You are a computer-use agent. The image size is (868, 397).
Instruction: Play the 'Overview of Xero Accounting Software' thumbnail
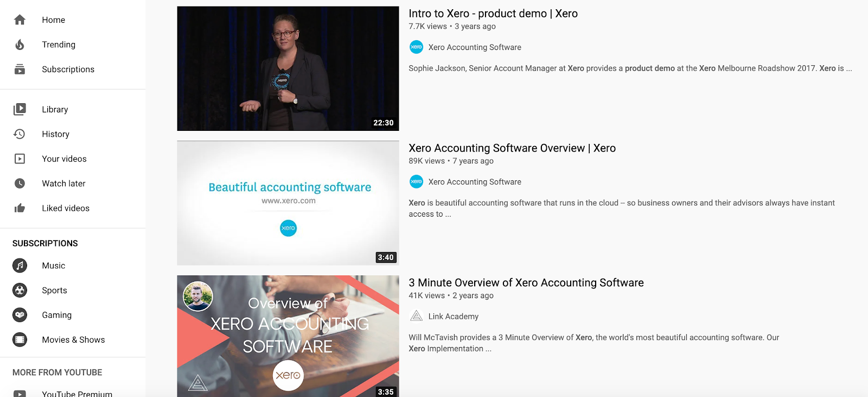point(288,336)
